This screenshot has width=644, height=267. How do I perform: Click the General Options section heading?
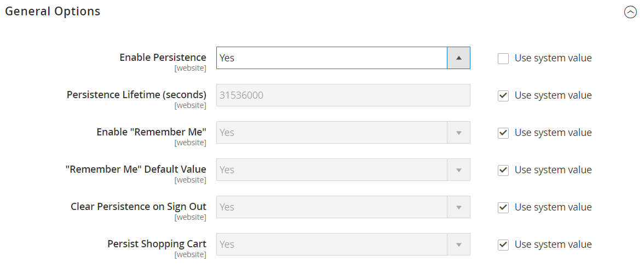pyautogui.click(x=53, y=12)
